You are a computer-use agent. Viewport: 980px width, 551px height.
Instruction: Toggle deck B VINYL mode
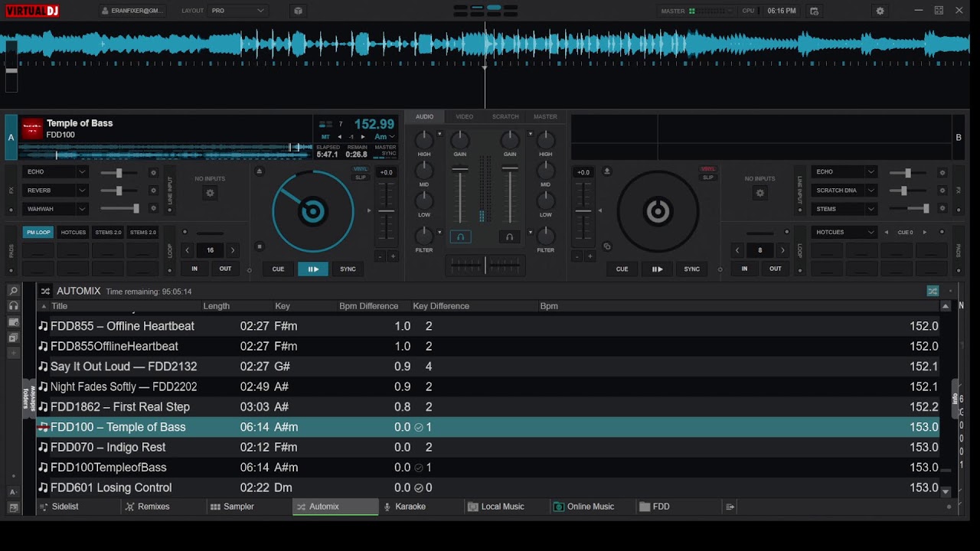708,169
